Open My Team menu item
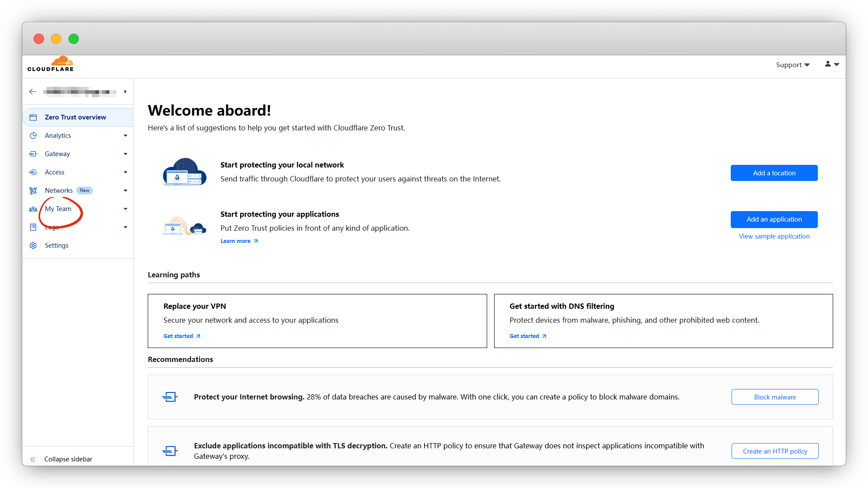868x488 pixels. point(58,209)
